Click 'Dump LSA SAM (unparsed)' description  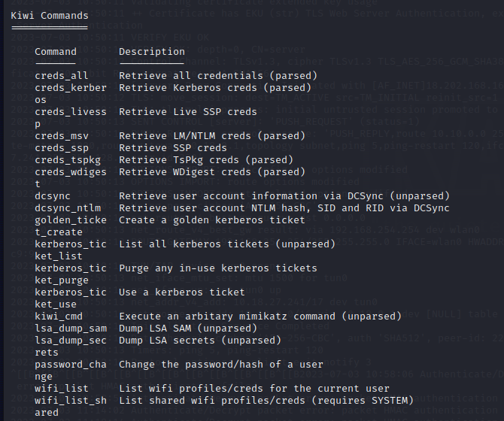(188, 329)
